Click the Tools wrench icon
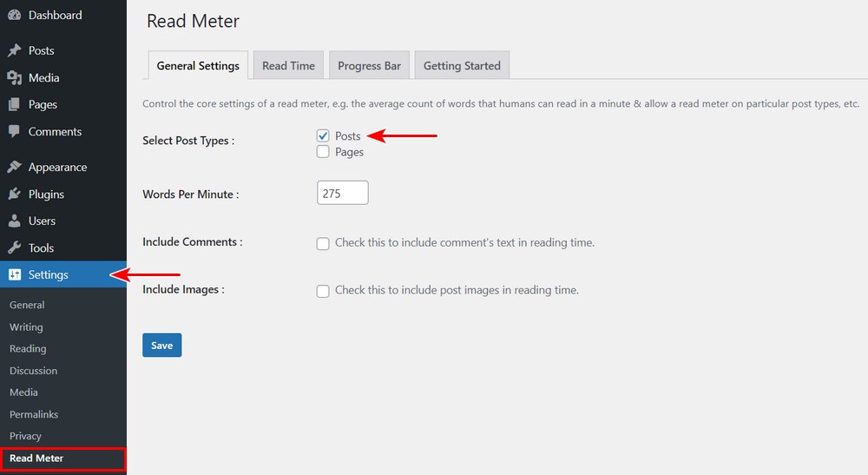Screen dimensions: 868x475 [x=15, y=247]
